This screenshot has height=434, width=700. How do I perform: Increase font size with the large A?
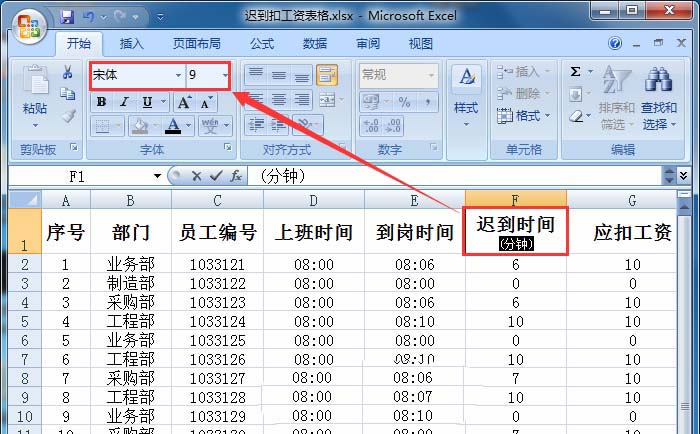click(x=184, y=102)
